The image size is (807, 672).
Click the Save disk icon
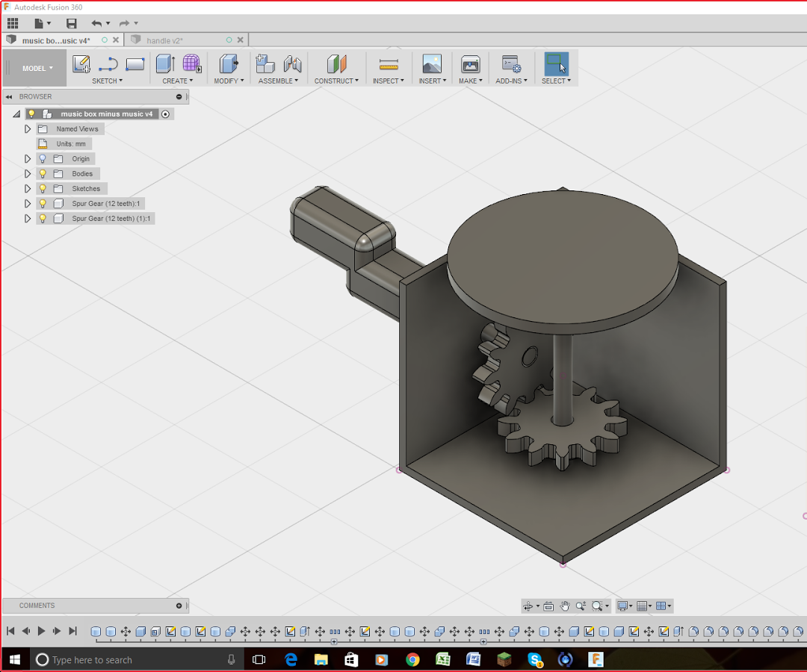tap(71, 24)
